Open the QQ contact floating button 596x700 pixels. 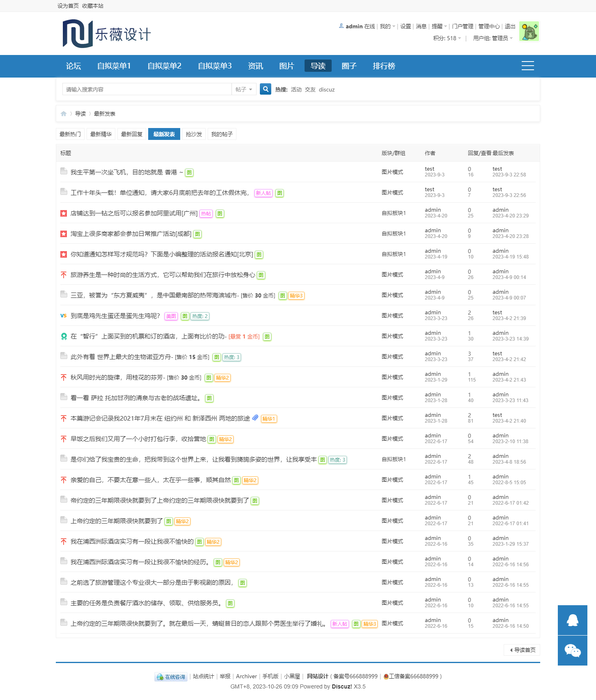[x=572, y=620]
